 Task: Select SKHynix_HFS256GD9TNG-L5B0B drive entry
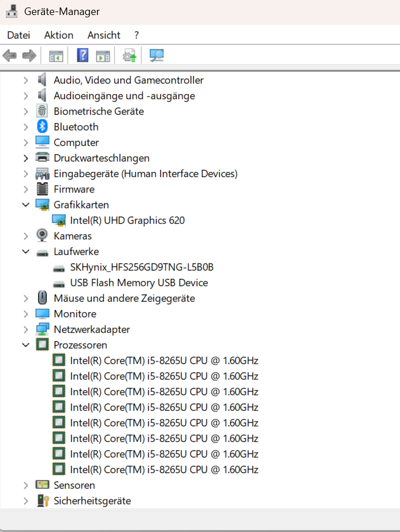tap(142, 267)
